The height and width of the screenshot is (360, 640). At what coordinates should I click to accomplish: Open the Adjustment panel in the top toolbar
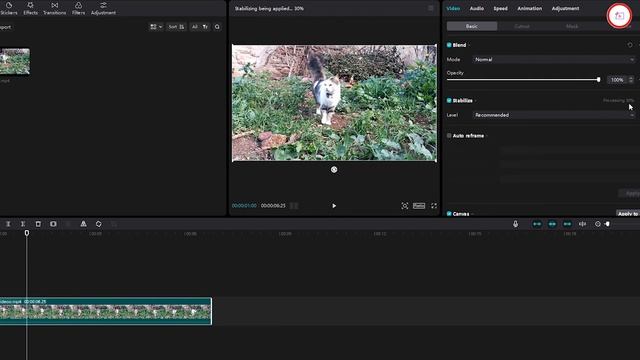click(x=103, y=8)
